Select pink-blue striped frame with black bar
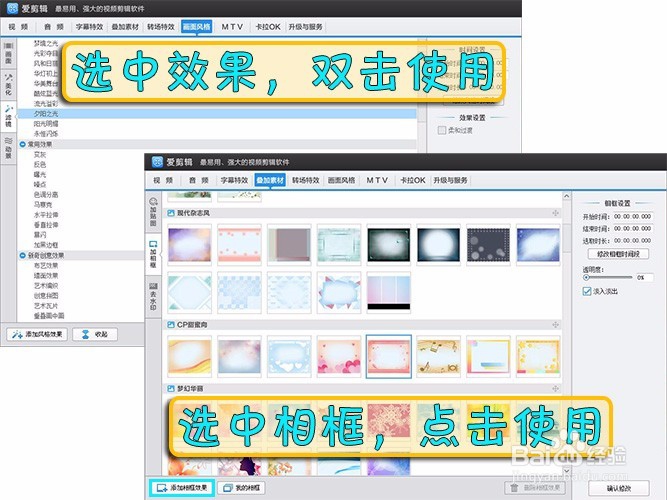667x500 pixels. click(x=388, y=292)
